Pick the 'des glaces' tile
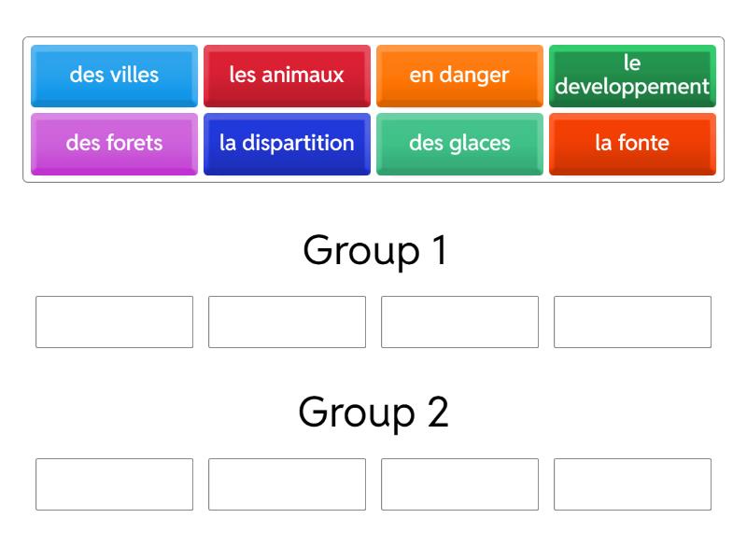Image resolution: width=747 pixels, height=560 pixels. pos(459,144)
